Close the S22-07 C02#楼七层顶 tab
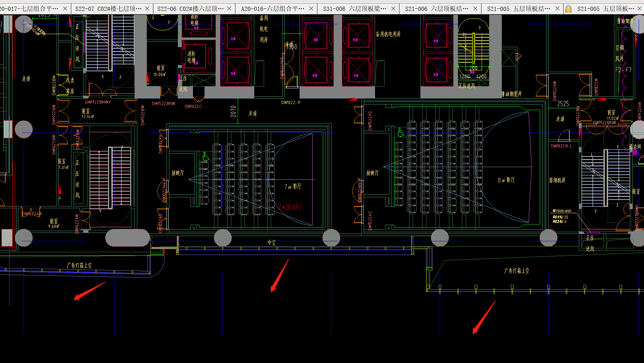Viewport: 644px width, 363px height. [x=147, y=8]
